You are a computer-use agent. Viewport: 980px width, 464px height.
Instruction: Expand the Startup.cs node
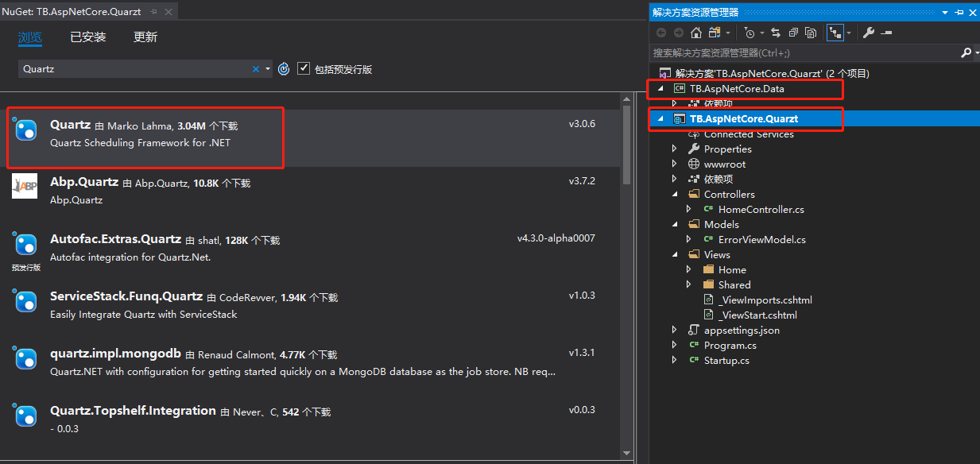tap(676, 360)
